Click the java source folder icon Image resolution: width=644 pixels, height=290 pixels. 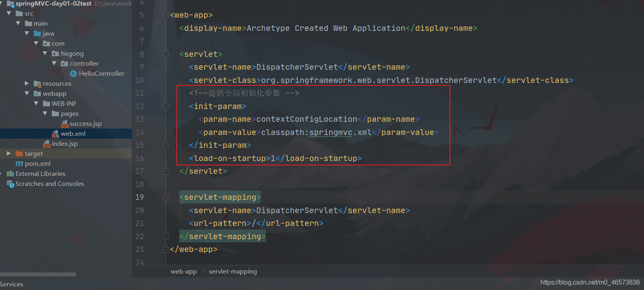pos(37,33)
